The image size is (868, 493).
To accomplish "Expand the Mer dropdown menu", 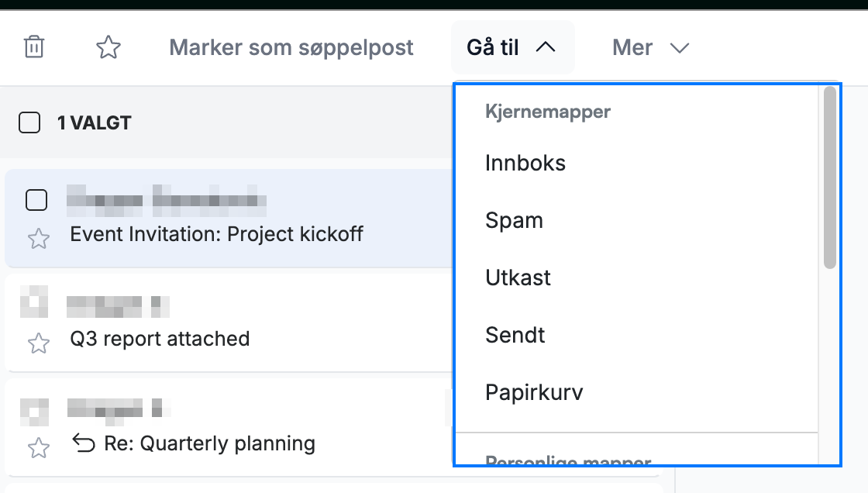I will point(650,47).
